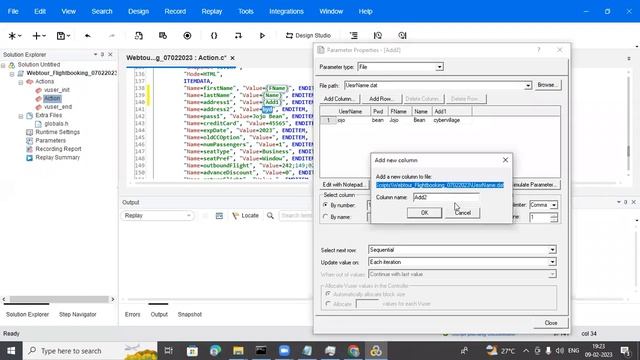
Task: Click the save disk icon
Action: (61, 36)
